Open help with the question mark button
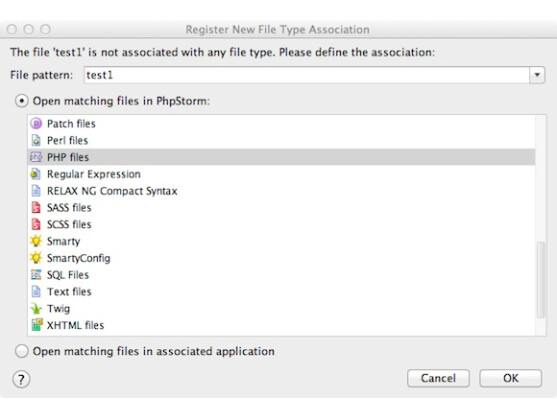Screen dimensions: 557x418 (x=22, y=379)
